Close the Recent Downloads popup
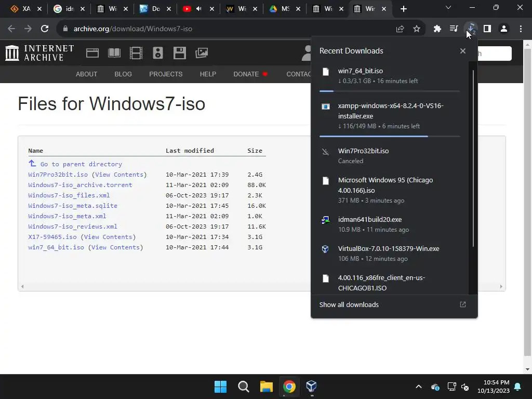Viewport: 532px width, 399px height. coord(463,51)
